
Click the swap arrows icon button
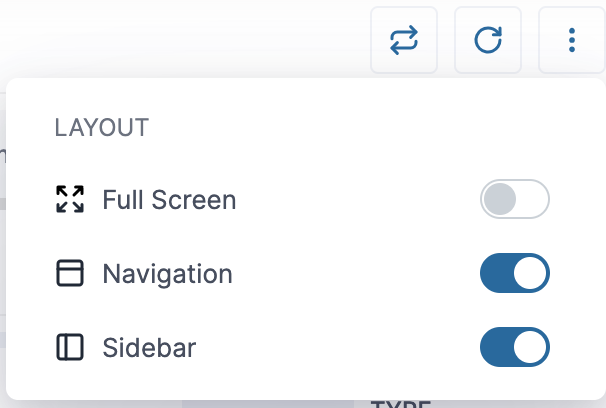point(404,40)
